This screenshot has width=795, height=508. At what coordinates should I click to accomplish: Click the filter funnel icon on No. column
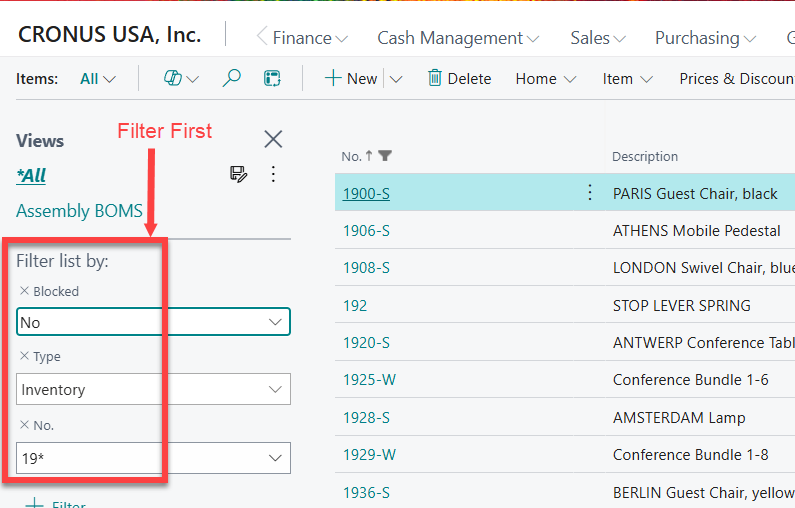385,156
